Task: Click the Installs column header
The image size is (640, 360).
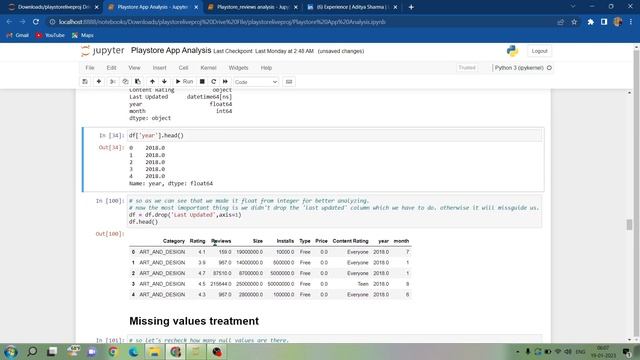Action: (x=285, y=241)
